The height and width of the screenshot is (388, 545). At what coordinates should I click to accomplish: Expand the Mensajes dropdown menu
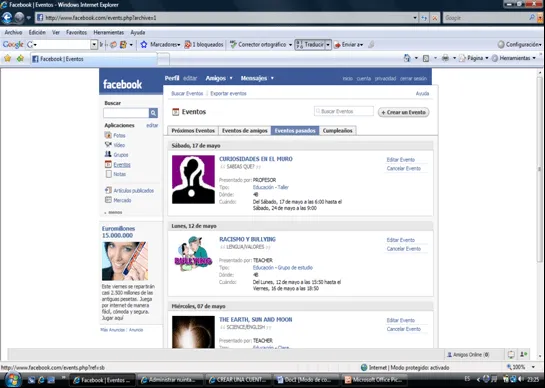coord(272,78)
